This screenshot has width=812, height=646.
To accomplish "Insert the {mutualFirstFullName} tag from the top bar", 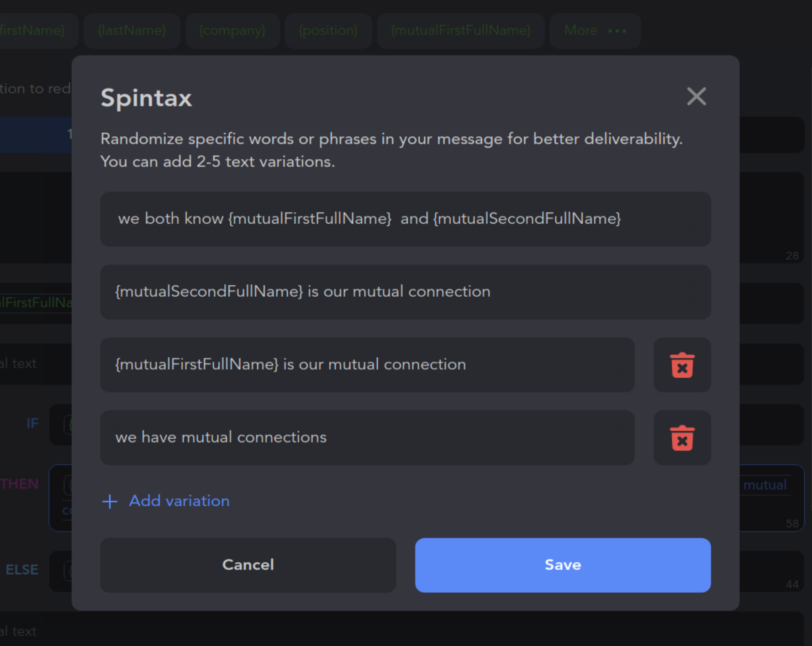I will click(x=461, y=31).
